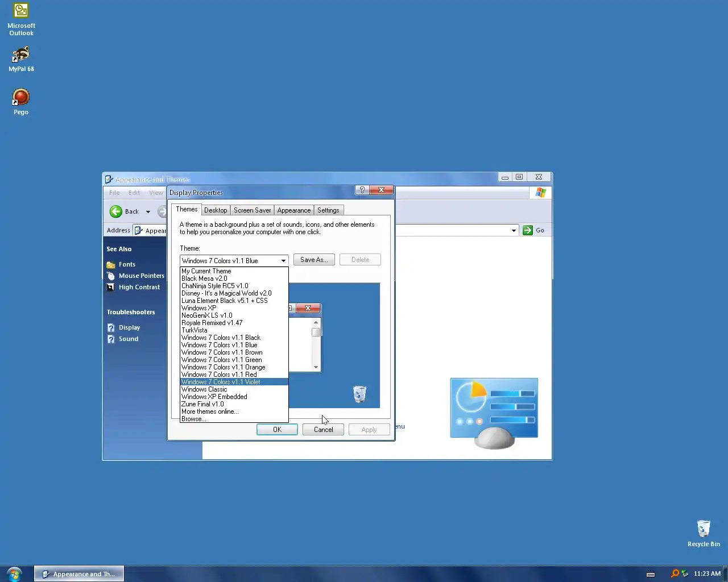Choose Windows 7 Colors v1.1 Violet
The image size is (728, 582).
pos(234,382)
